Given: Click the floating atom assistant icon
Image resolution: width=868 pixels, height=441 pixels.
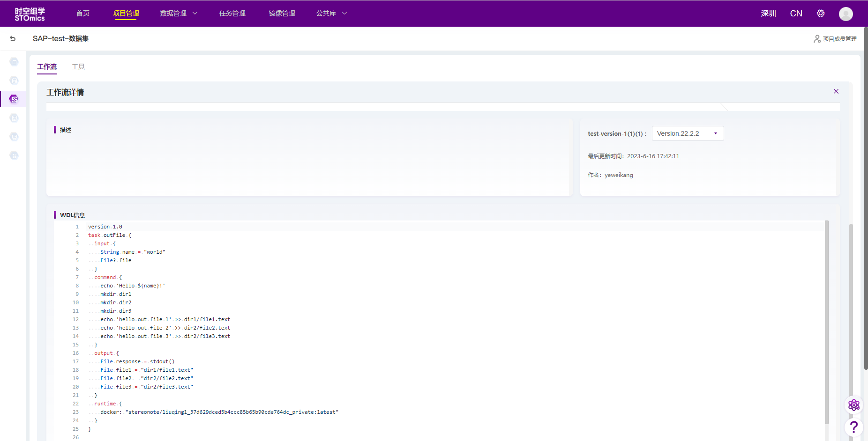Looking at the screenshot, I should 853,405.
